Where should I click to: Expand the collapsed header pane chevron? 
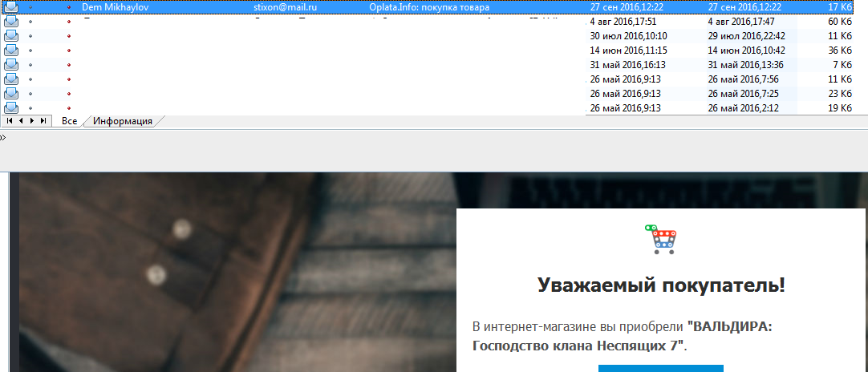click(x=3, y=137)
